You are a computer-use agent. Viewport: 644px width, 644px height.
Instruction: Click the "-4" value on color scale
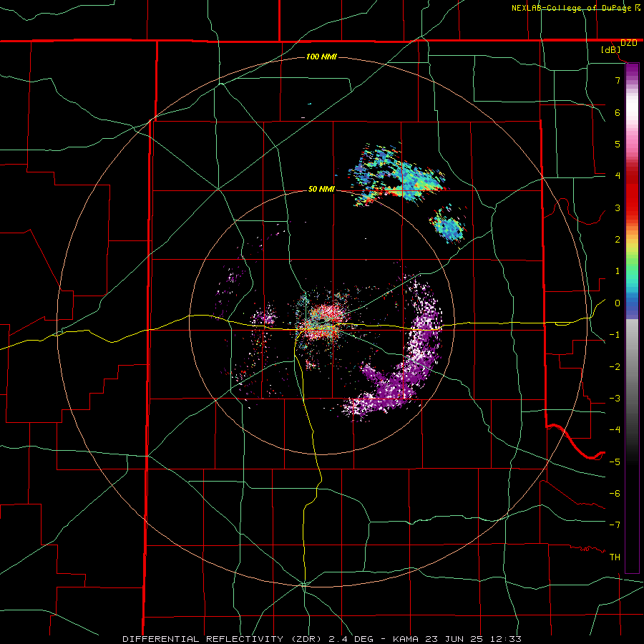(615, 430)
